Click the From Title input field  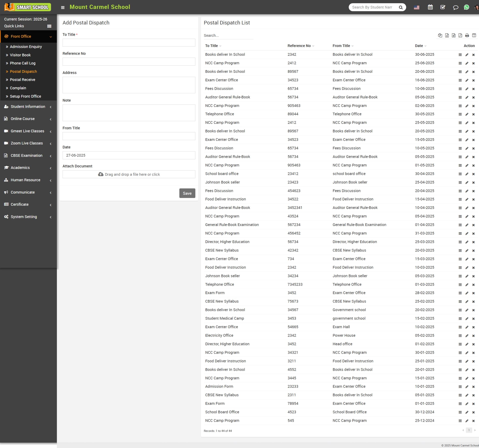[x=129, y=136]
